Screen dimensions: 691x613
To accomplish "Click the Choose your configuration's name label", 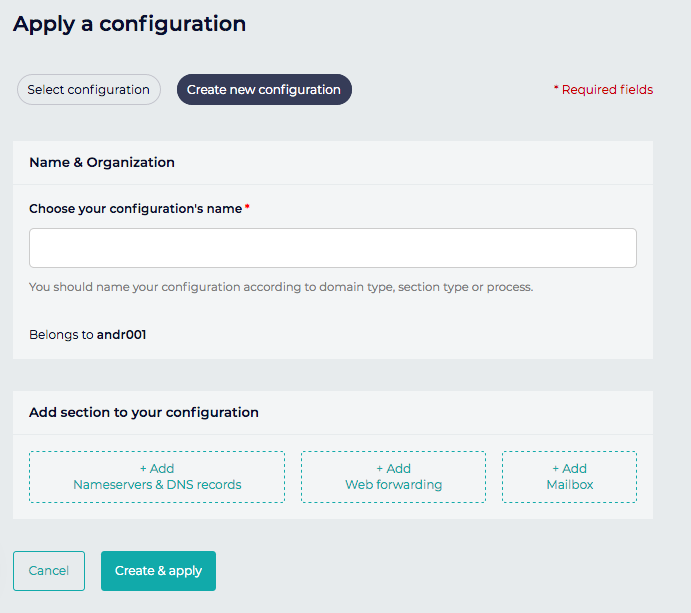I will [x=135, y=209].
